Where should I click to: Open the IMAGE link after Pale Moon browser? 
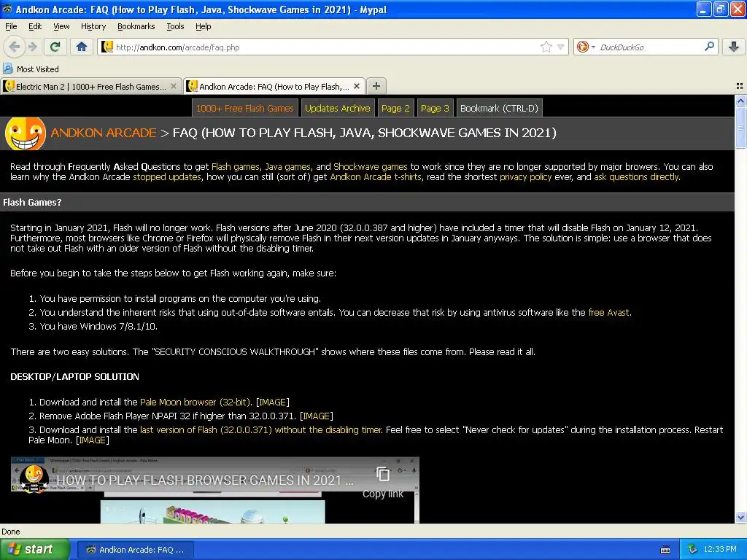[x=273, y=402]
